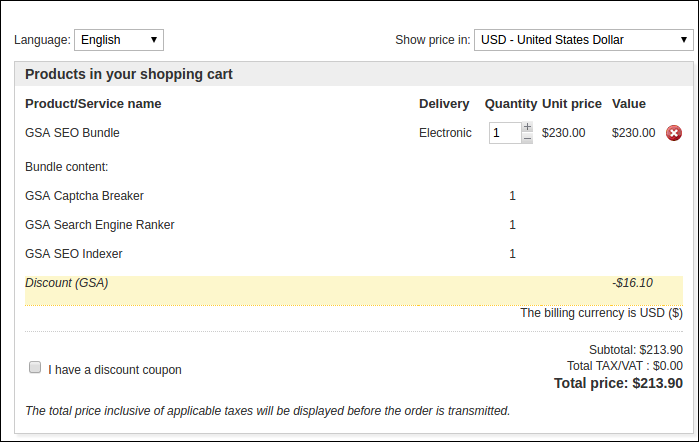Remove GSA SEO Bundle with red X icon

click(x=674, y=133)
